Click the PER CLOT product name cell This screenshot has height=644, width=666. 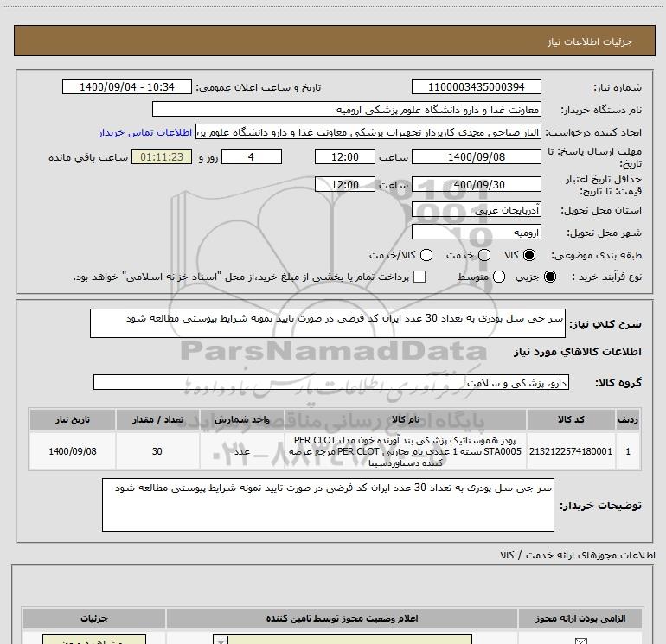(405, 451)
